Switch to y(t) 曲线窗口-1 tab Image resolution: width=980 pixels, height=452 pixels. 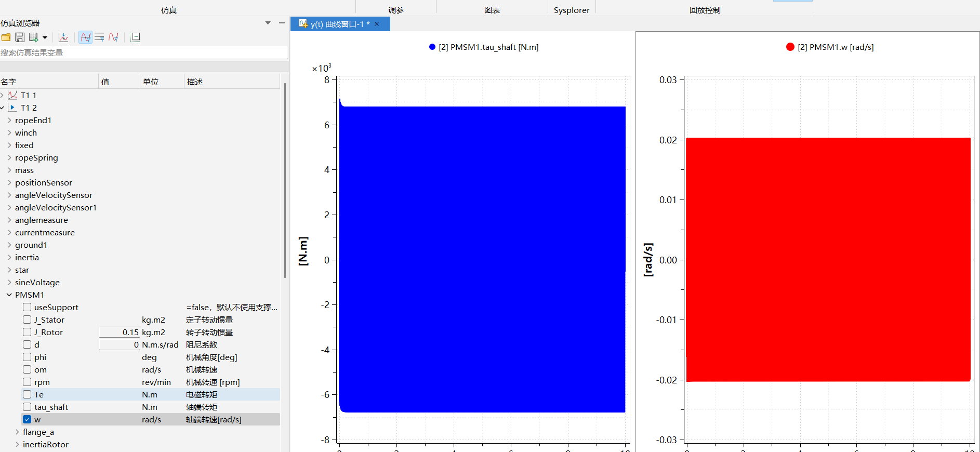[340, 24]
